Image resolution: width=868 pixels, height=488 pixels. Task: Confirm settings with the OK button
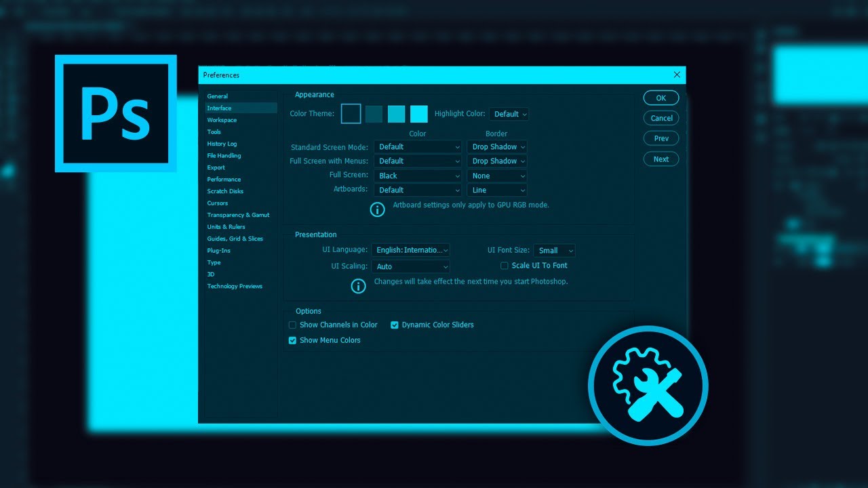pyautogui.click(x=661, y=98)
